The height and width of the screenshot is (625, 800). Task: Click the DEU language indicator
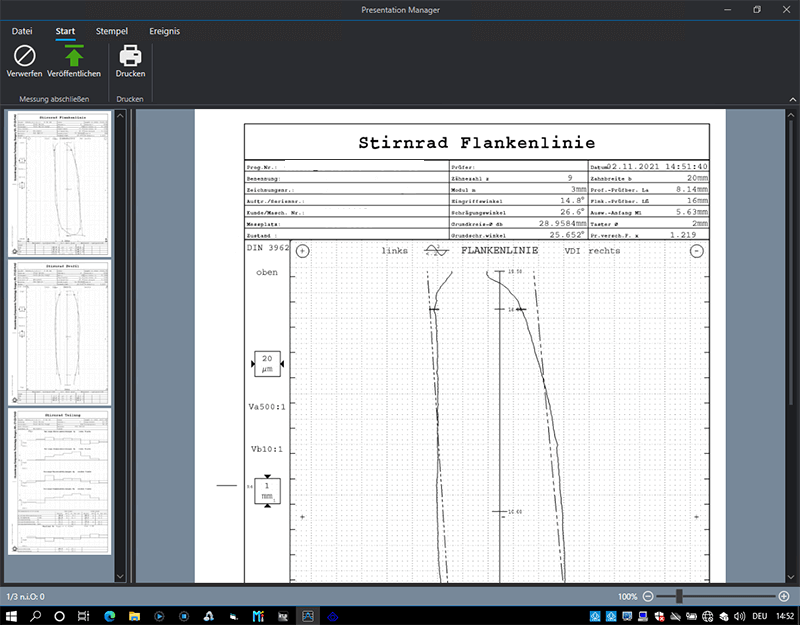coord(760,616)
